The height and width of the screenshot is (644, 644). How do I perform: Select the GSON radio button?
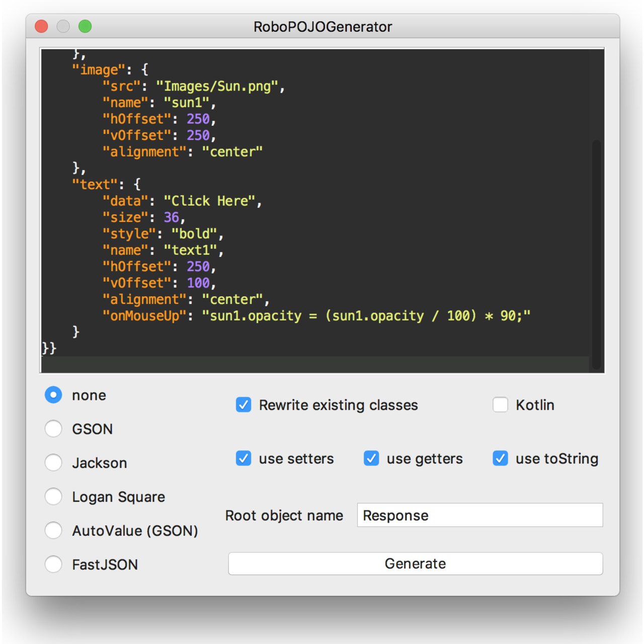[53, 429]
